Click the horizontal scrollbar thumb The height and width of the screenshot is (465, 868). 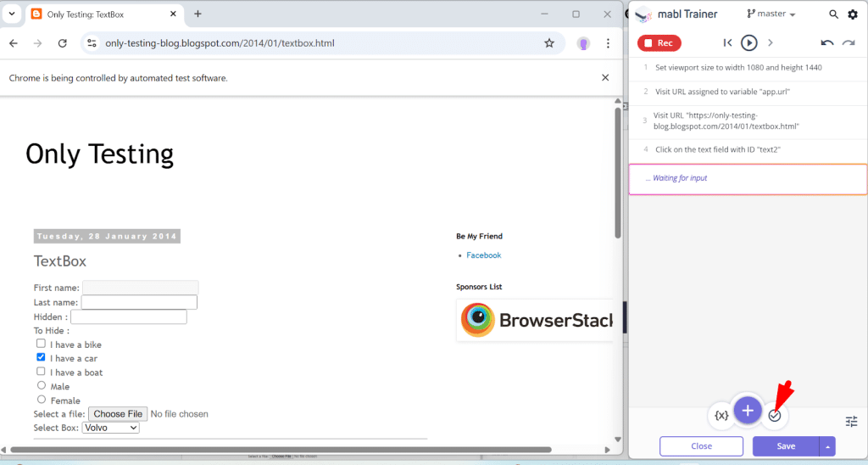click(281, 450)
